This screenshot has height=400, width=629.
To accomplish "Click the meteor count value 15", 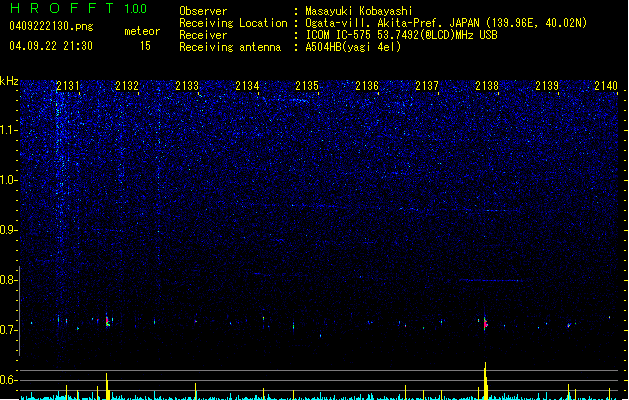I will coord(145,46).
